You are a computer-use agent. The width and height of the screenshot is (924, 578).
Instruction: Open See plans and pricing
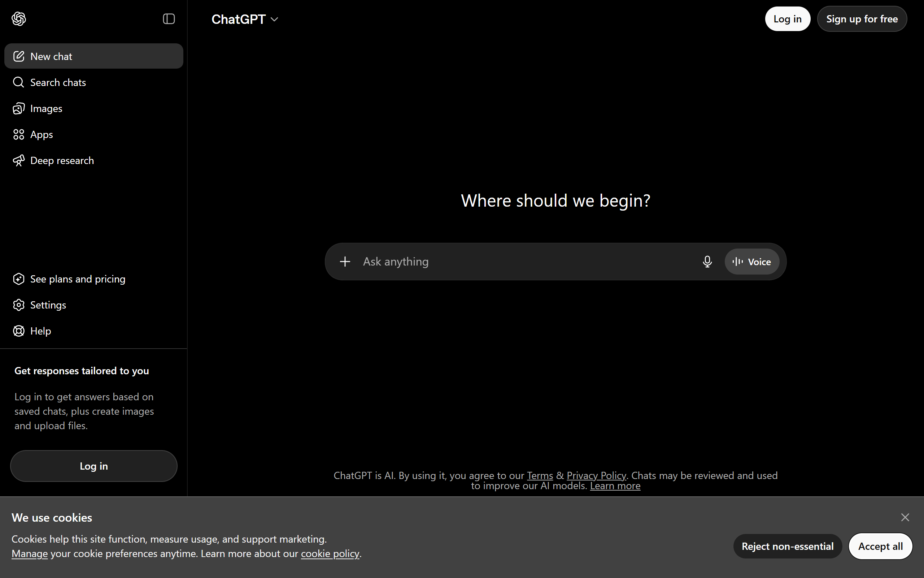point(93,279)
